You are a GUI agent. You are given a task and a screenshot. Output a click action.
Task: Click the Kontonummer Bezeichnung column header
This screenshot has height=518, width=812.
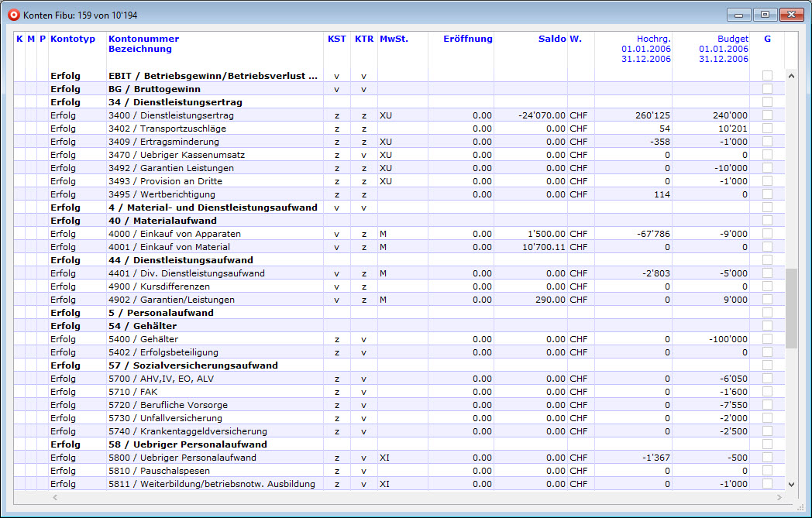(x=143, y=44)
